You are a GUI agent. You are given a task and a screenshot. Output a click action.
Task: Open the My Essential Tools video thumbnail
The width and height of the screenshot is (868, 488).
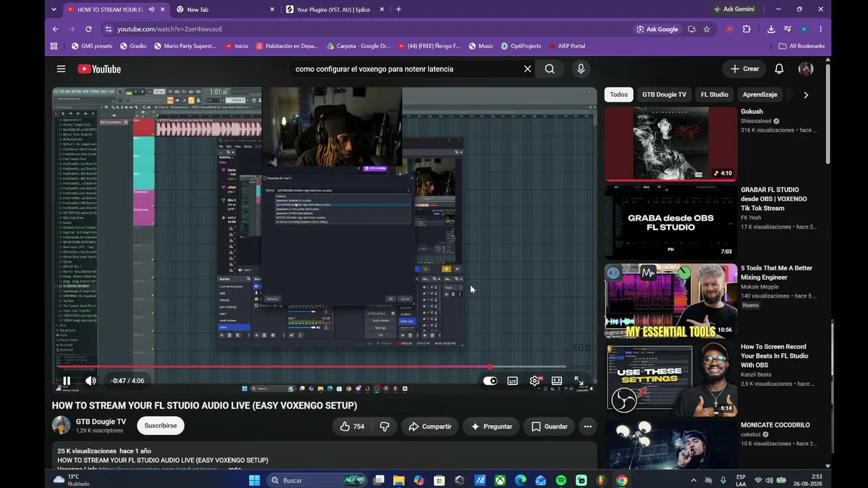point(671,301)
